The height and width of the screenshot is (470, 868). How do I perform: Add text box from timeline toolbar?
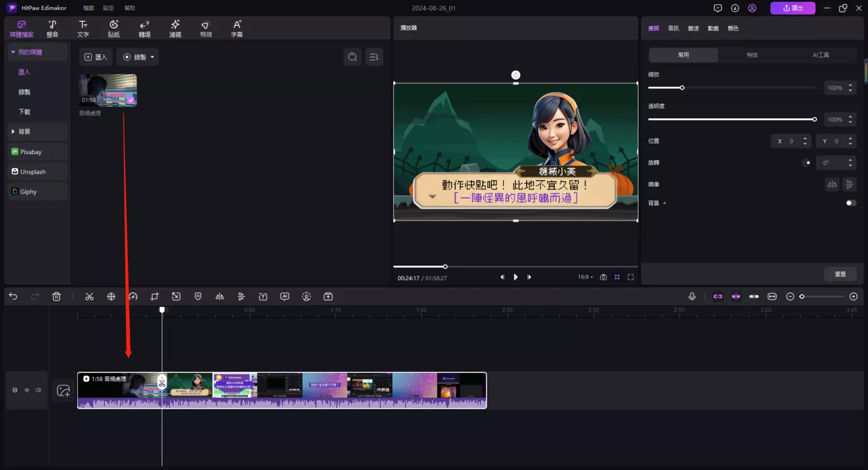(263, 296)
